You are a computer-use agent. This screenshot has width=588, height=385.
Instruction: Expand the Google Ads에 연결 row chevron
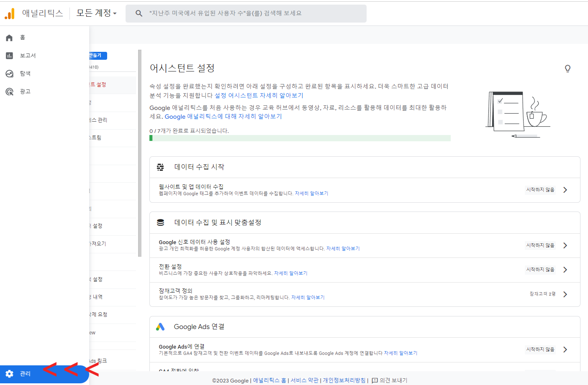point(565,349)
